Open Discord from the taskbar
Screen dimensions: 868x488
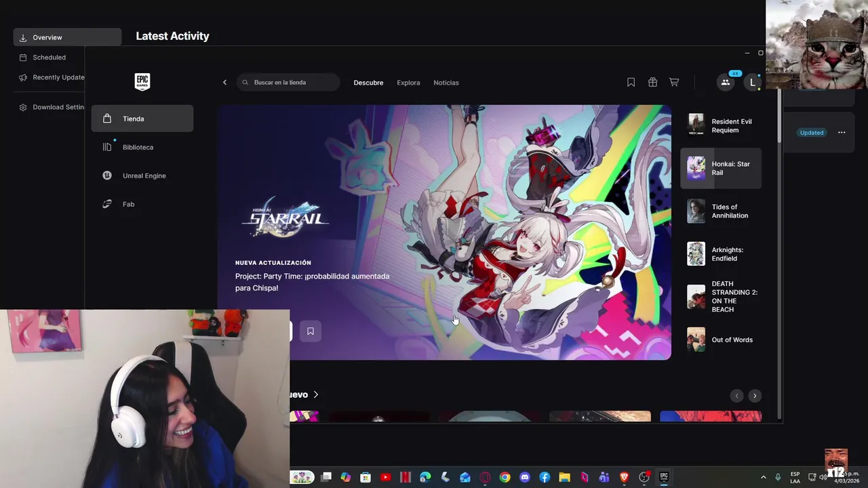pyautogui.click(x=524, y=477)
